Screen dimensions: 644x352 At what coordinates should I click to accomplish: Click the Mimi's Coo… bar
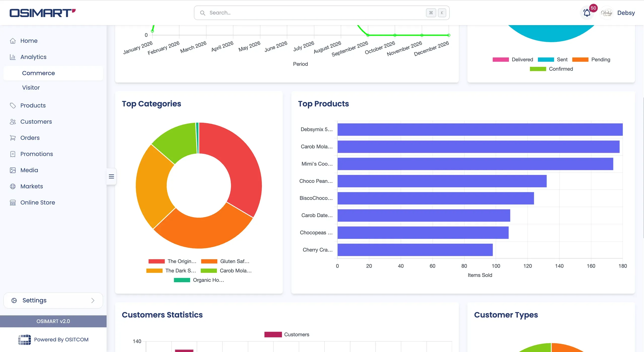(475, 164)
